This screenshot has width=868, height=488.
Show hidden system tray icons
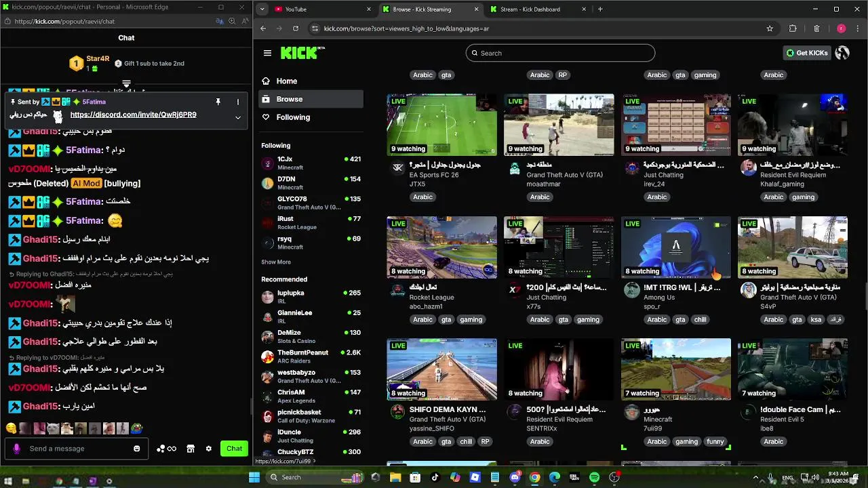(757, 477)
